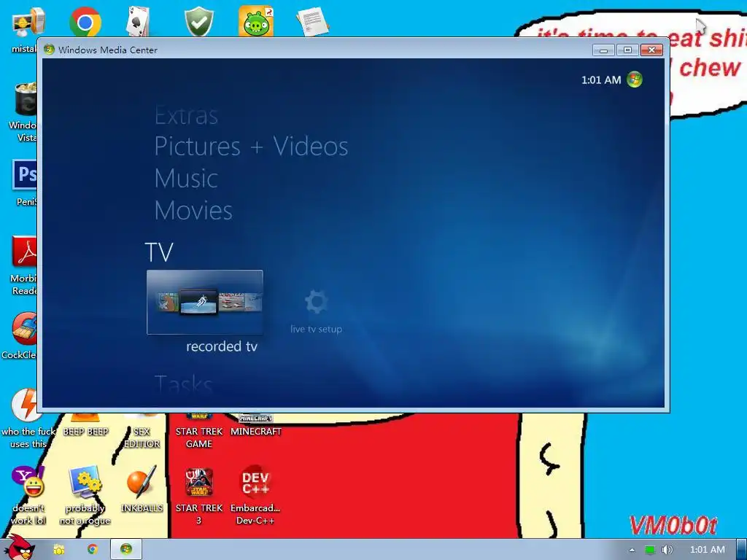Click the green network tray icon
The width and height of the screenshot is (747, 560).
tap(650, 550)
